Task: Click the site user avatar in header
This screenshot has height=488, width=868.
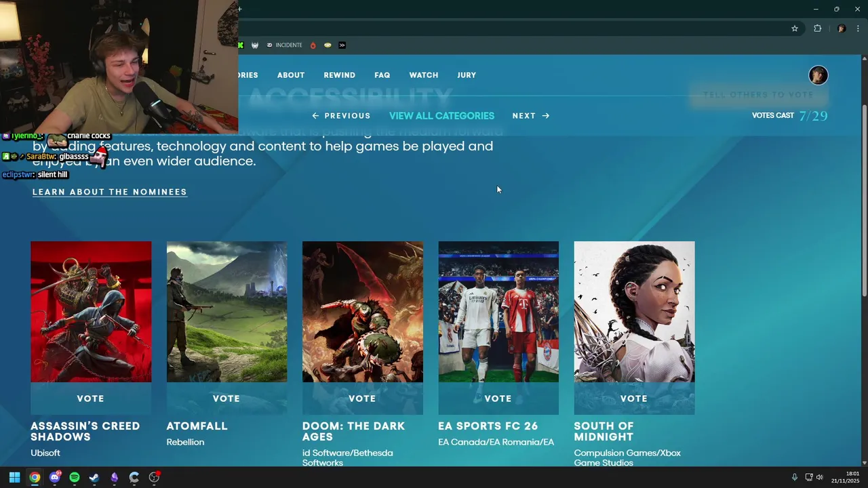Action: [818, 75]
